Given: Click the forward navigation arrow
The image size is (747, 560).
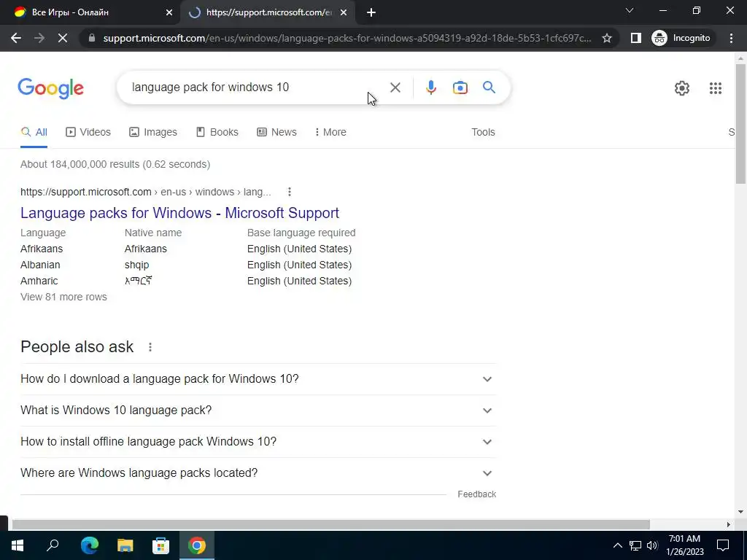Looking at the screenshot, I should [39, 38].
